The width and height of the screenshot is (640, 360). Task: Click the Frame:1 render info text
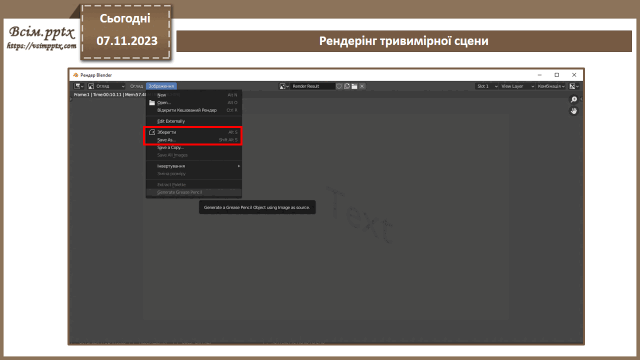(109, 94)
